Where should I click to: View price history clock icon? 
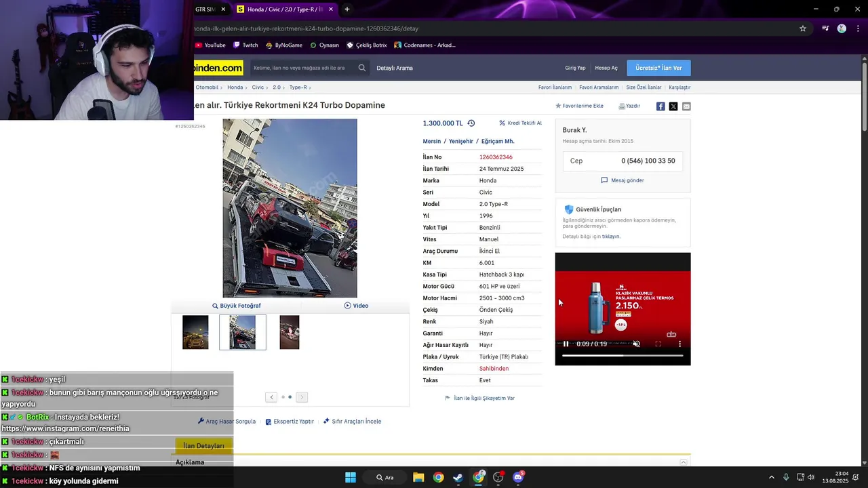coord(471,123)
